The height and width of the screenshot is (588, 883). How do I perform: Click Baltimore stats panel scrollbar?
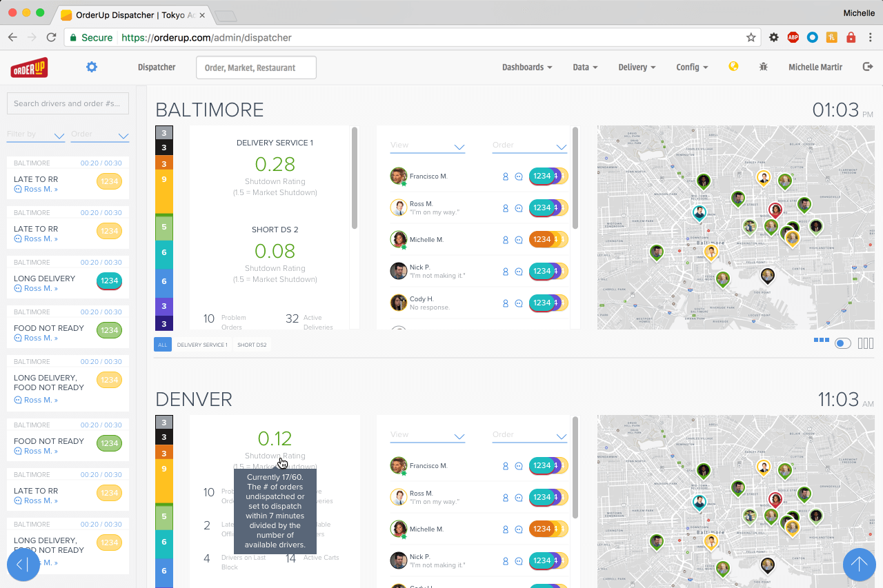[355, 178]
